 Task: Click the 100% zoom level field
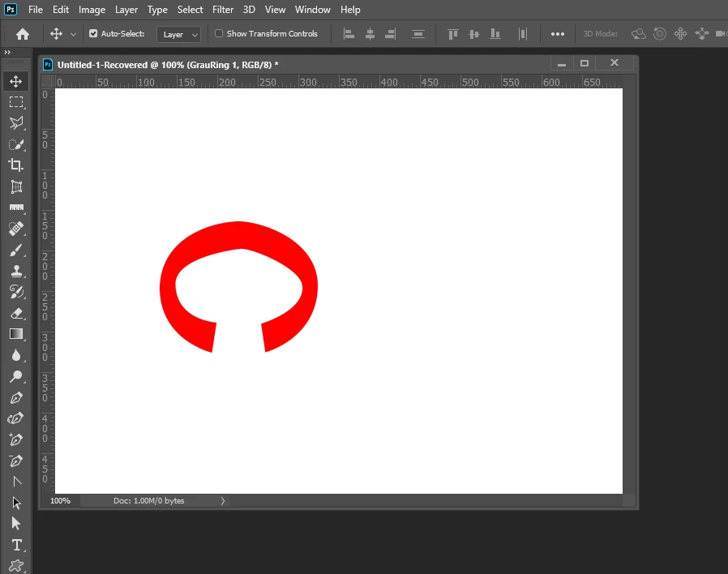(60, 500)
